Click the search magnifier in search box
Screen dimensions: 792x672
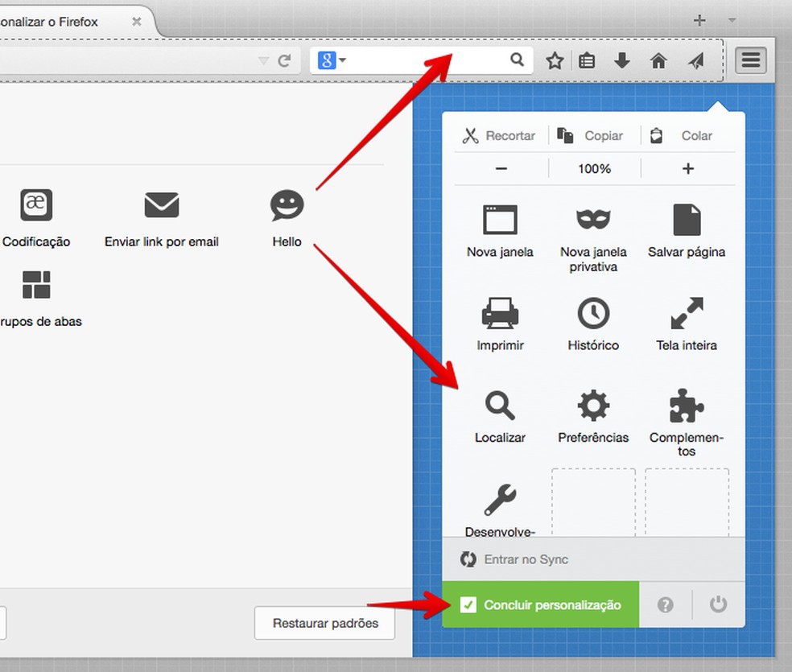[x=517, y=60]
